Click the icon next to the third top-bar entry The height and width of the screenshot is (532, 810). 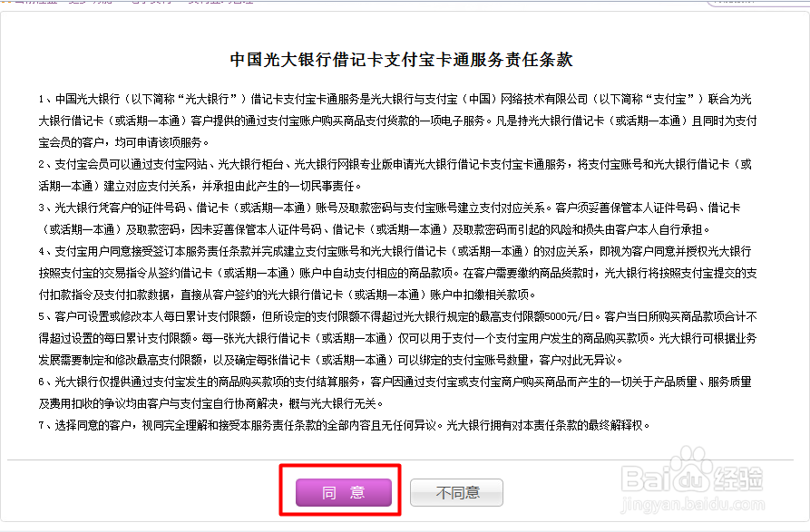tap(125, 4)
